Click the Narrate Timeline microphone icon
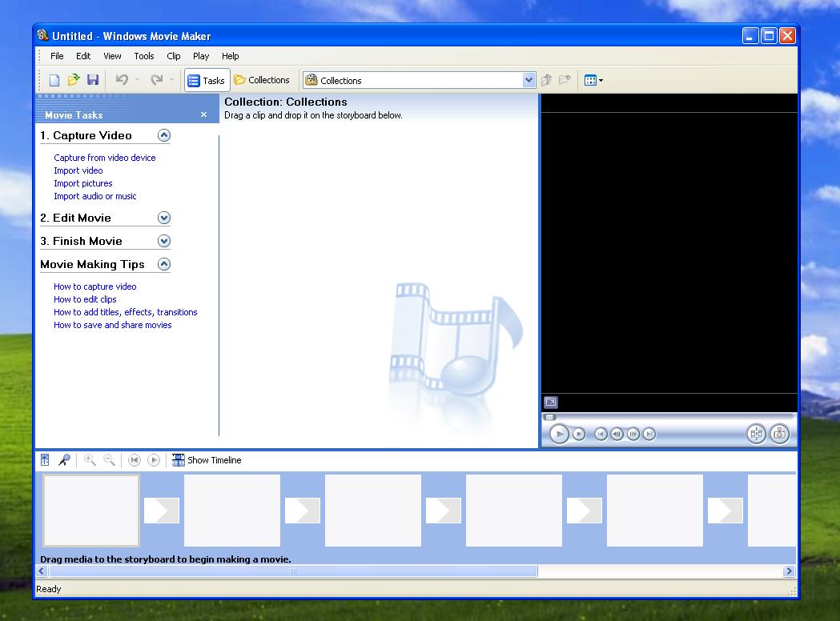 [64, 460]
